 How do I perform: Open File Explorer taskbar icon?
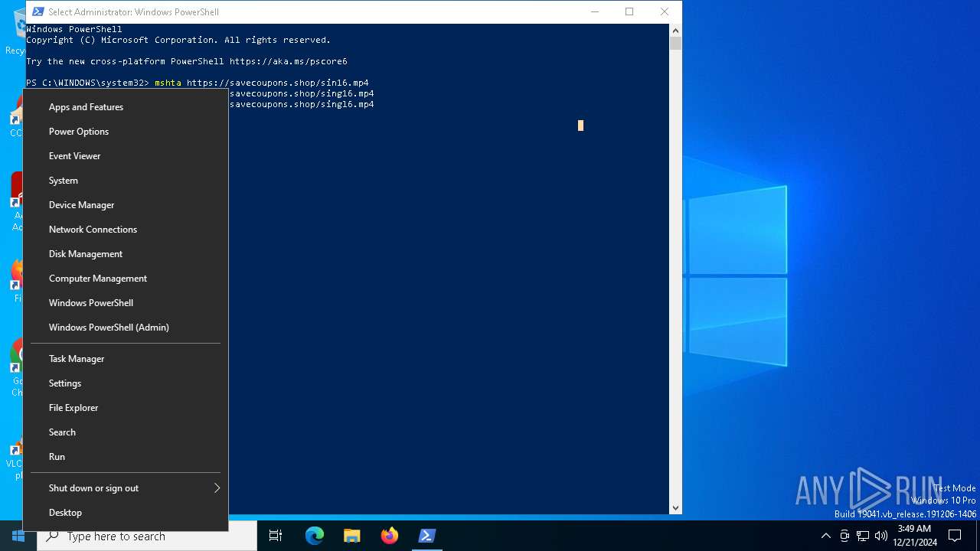(352, 536)
